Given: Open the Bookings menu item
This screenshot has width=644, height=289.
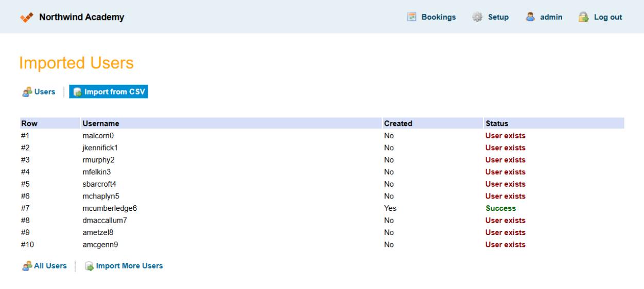Looking at the screenshot, I should [438, 17].
